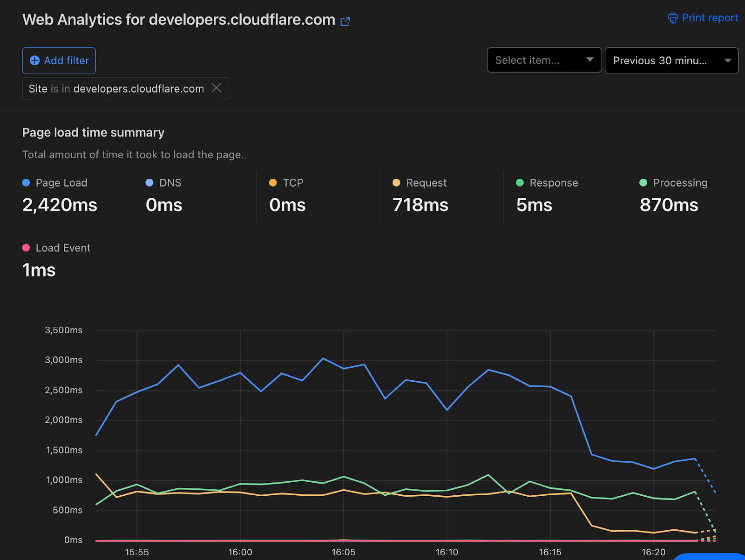Select the Load Event metric label
Viewport: 745px width, 560px height.
pos(63,248)
